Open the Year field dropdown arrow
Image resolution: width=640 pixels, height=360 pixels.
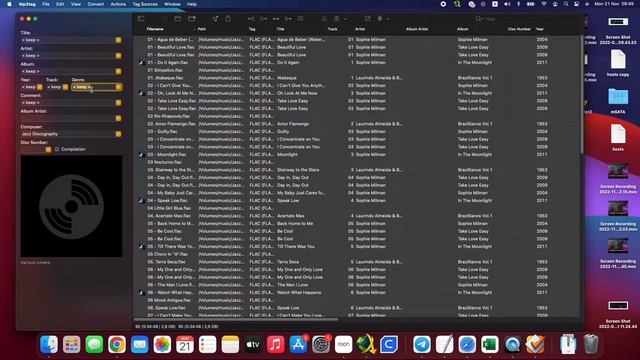(40, 87)
